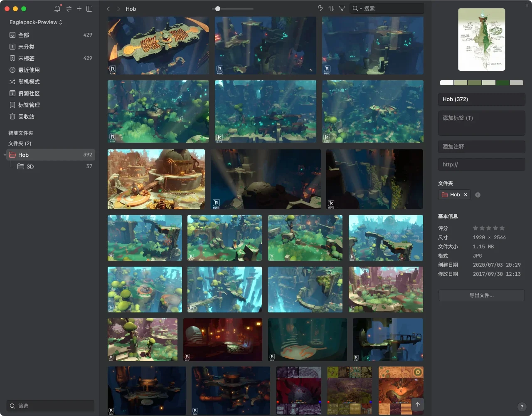Select the orange circular texture sheet thumbnail
Viewport: 532px width, 416px height.
(401, 391)
